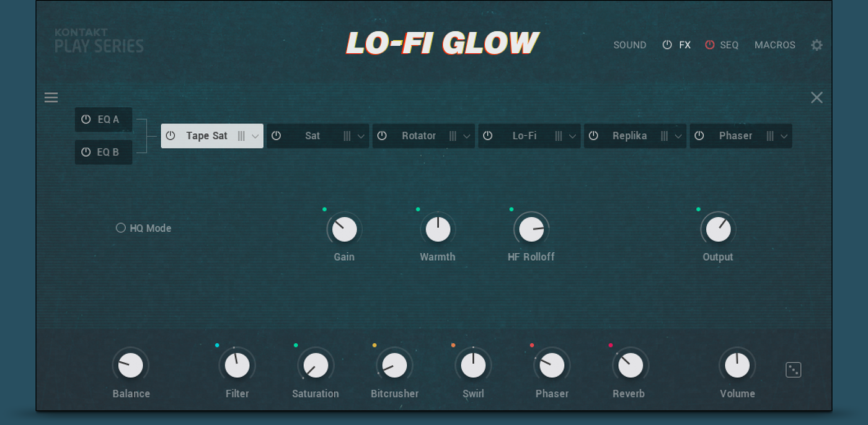Switch to the FX tab
This screenshot has height=425, width=868.
coord(684,45)
